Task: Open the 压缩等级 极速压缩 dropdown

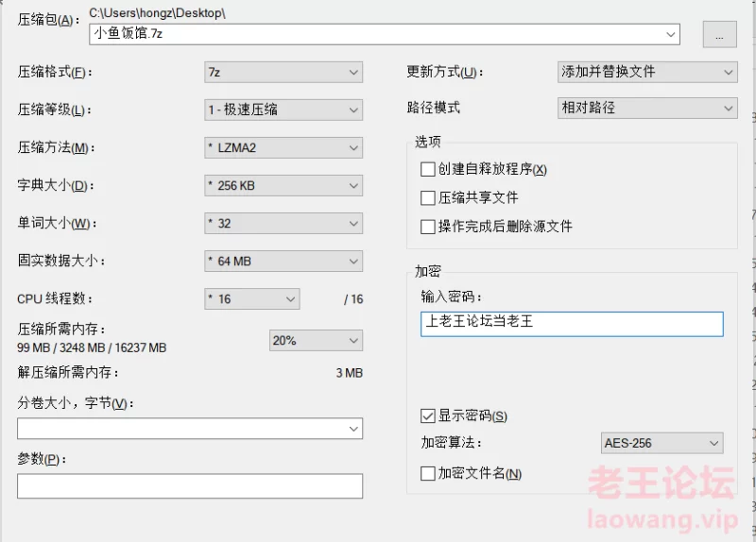Action: pyautogui.click(x=283, y=110)
